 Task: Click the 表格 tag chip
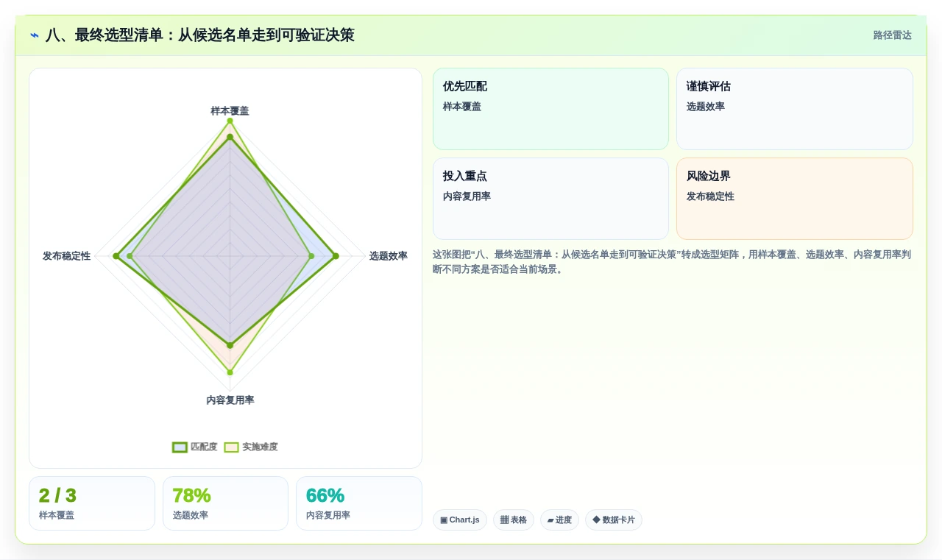[x=514, y=520]
